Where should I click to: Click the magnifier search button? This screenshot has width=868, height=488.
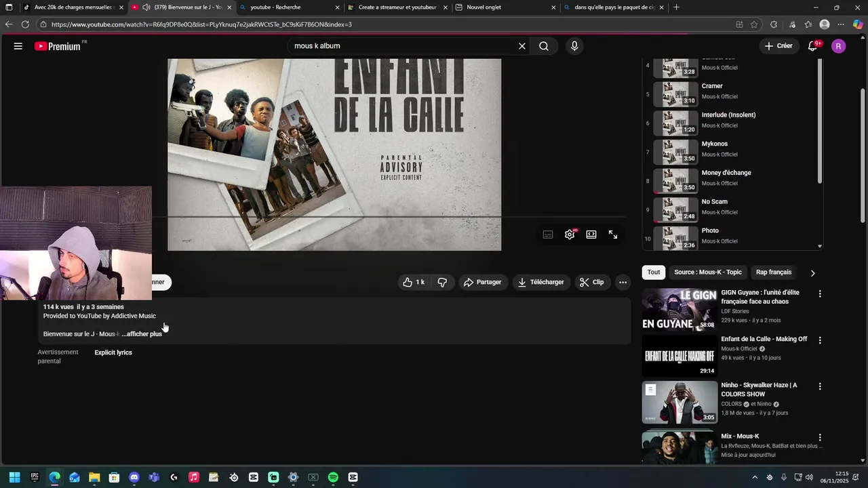[x=544, y=46]
